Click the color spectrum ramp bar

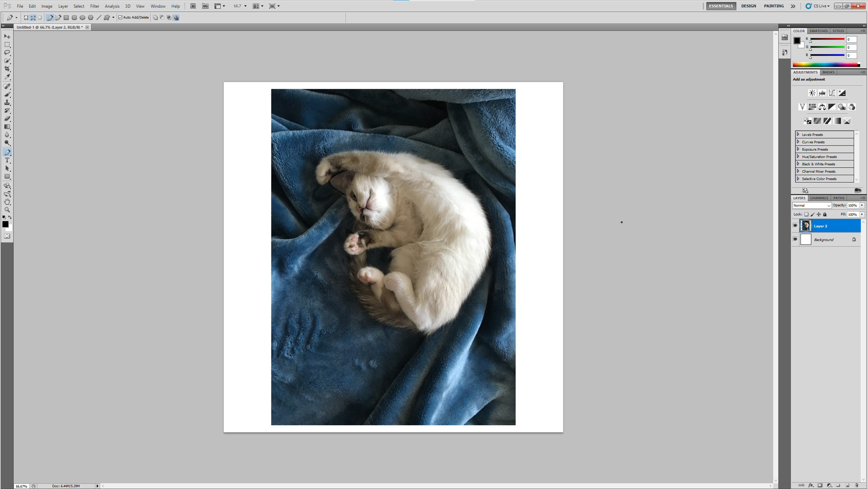825,65
